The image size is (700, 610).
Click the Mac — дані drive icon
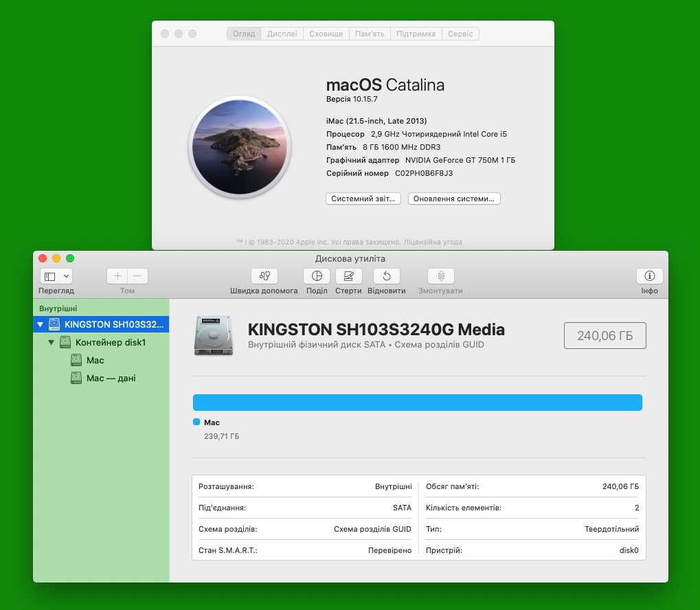[x=76, y=378]
